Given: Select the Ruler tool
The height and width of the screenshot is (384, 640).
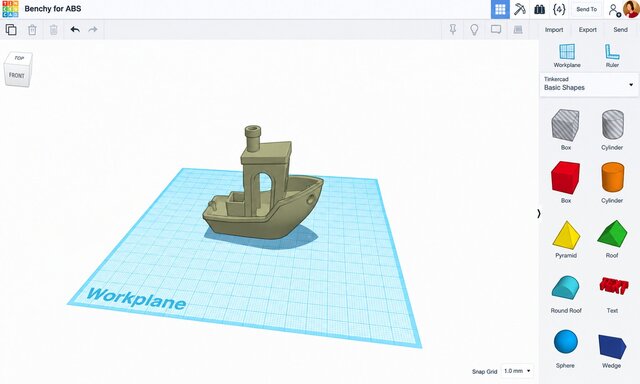Looking at the screenshot, I should (x=612, y=56).
